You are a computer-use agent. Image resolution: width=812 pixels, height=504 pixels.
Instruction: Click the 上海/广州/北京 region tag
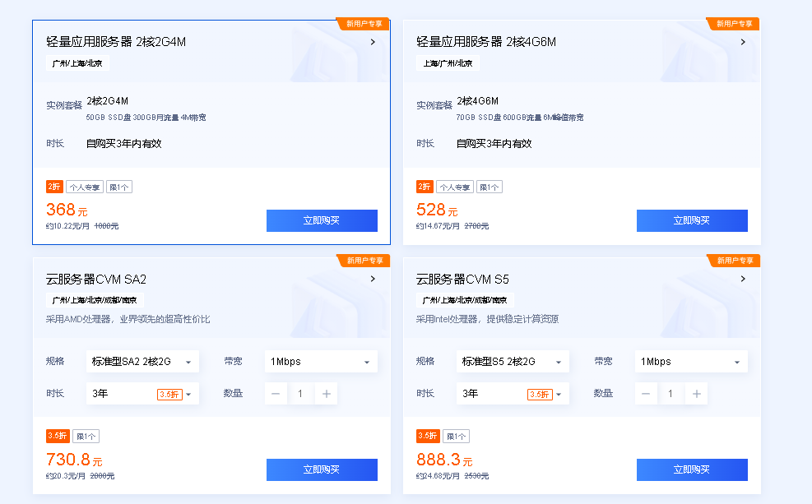pyautogui.click(x=448, y=63)
